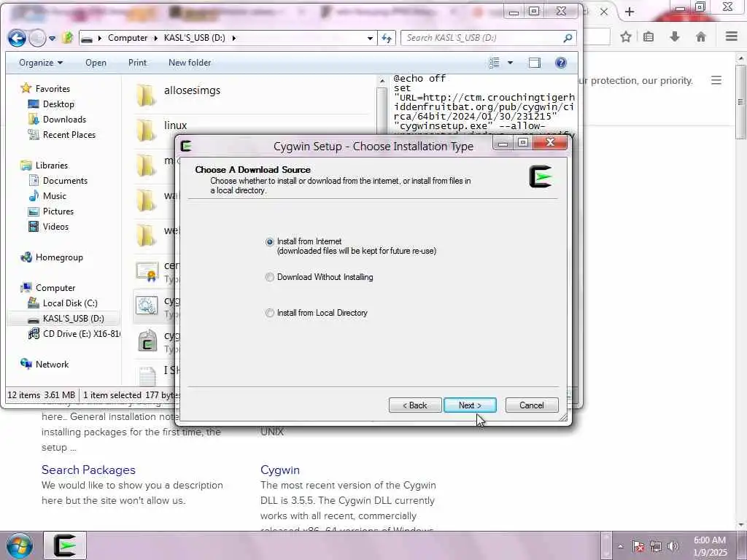Viewport: 747px width, 560px height.
Task: Toggle the preview pane icon
Action: click(535, 63)
